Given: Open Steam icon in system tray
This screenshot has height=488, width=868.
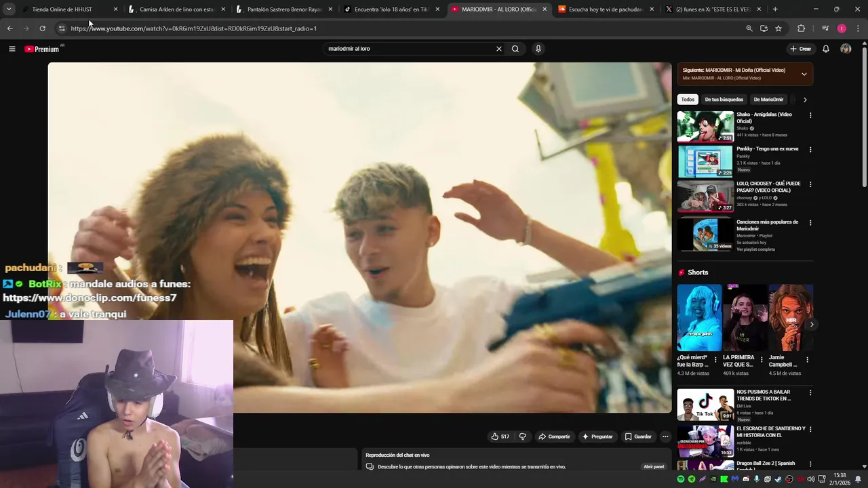Looking at the screenshot, I should point(778,479).
